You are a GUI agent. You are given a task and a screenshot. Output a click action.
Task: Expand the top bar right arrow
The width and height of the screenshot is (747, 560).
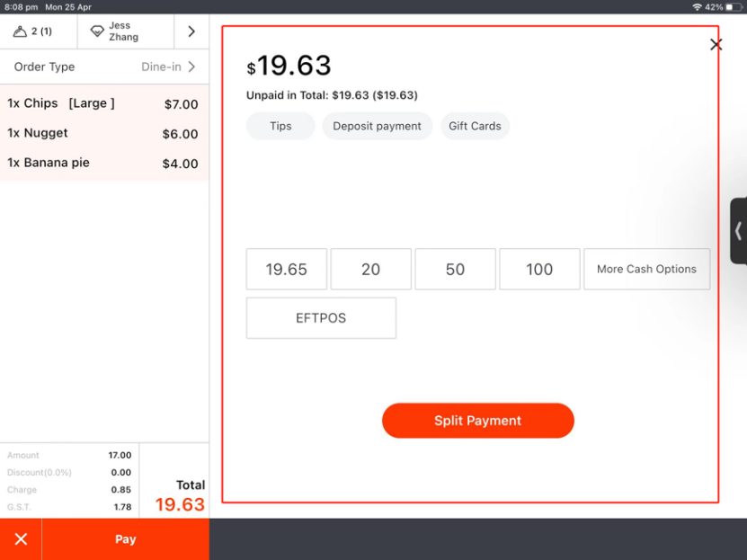tap(191, 31)
